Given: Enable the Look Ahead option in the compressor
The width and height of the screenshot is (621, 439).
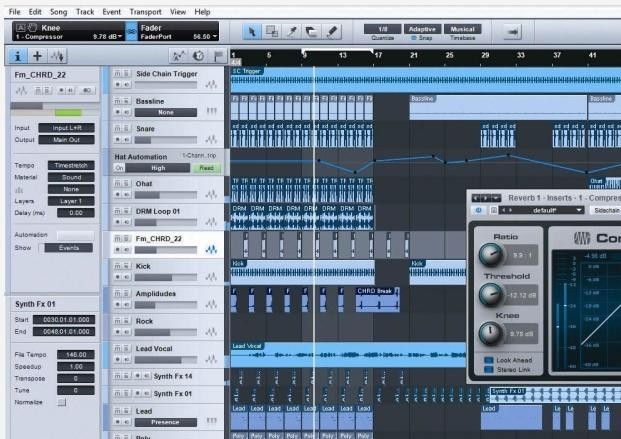Looking at the screenshot, I should 488,358.
